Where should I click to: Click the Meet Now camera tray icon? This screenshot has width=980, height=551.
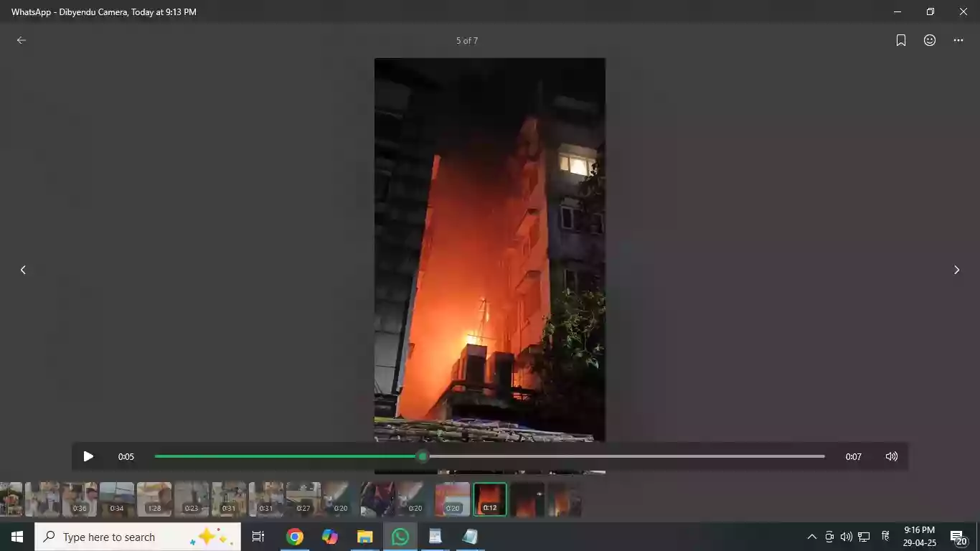[829, 537]
